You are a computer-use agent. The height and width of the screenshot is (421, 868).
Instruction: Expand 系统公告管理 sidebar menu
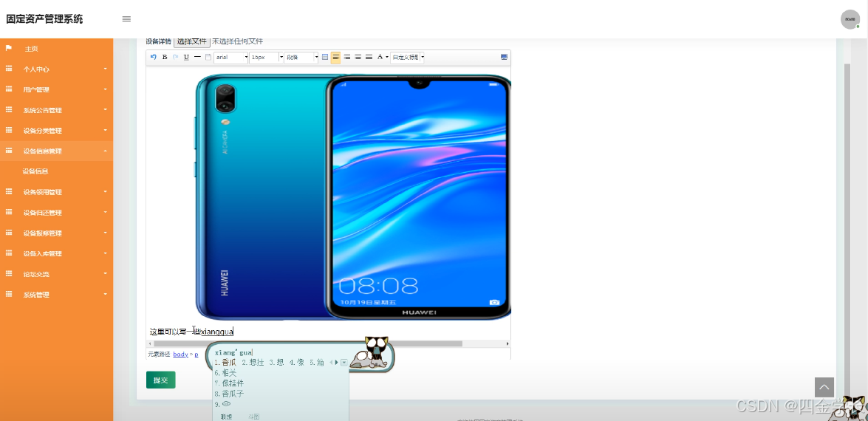(x=56, y=110)
